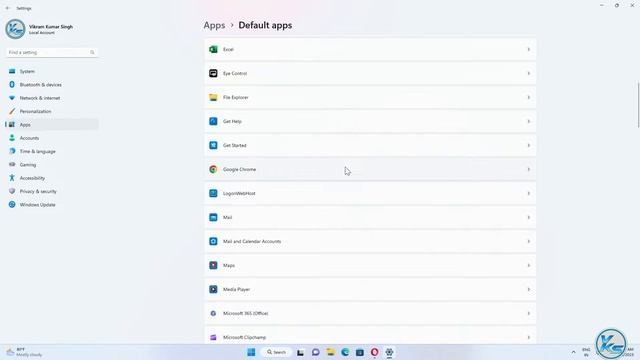Screen dimensions: 640x360
Task: Expand the Eye Control row chevron
Action: tap(529, 73)
